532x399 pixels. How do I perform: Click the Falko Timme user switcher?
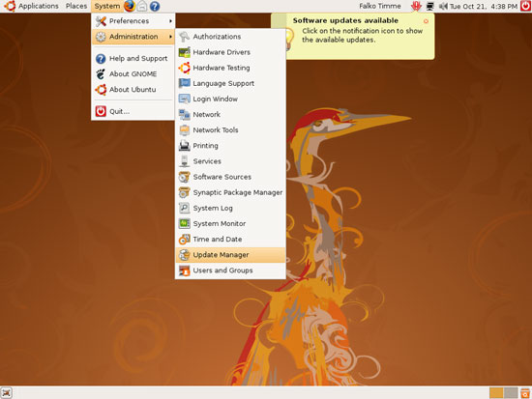coord(380,6)
